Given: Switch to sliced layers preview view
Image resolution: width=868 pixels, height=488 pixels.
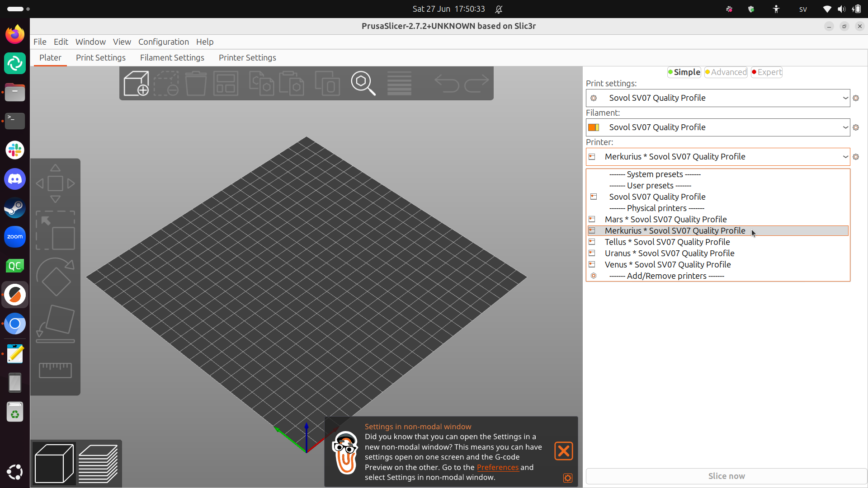Looking at the screenshot, I should 98,464.
